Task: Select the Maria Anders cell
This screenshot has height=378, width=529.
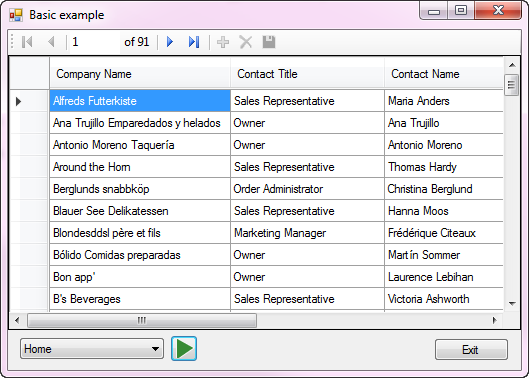Action: [444, 101]
